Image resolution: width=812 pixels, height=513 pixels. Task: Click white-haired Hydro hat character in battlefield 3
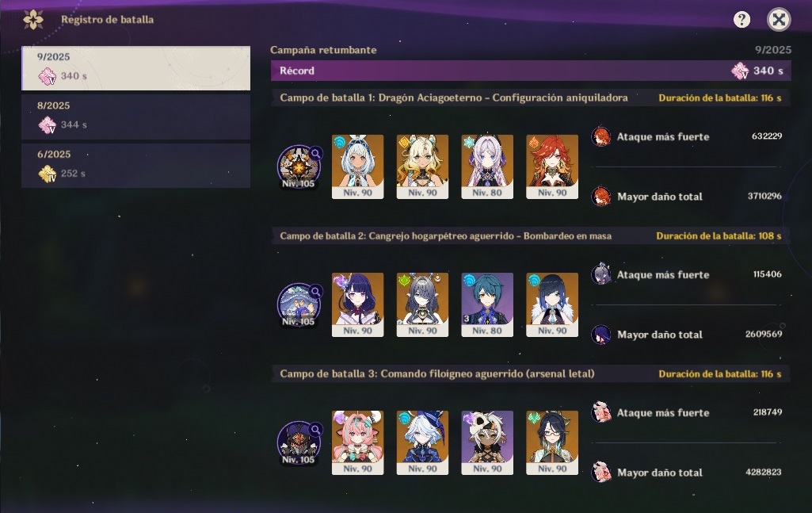click(422, 443)
